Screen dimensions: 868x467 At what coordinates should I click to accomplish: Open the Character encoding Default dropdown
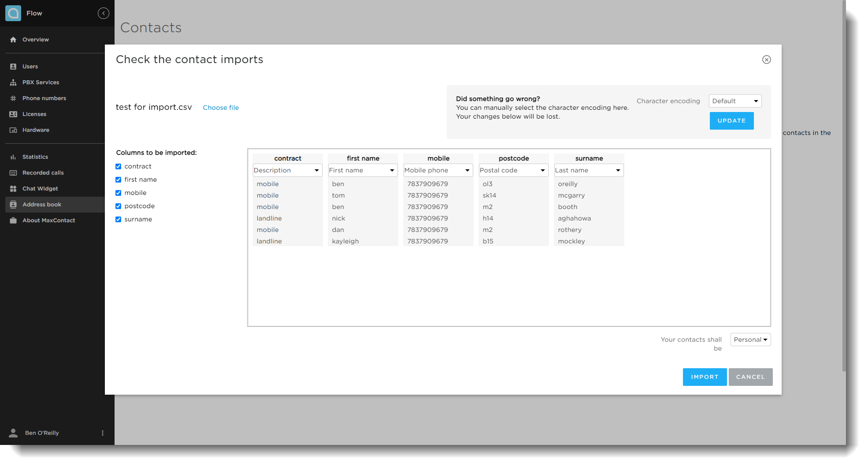[735, 101]
